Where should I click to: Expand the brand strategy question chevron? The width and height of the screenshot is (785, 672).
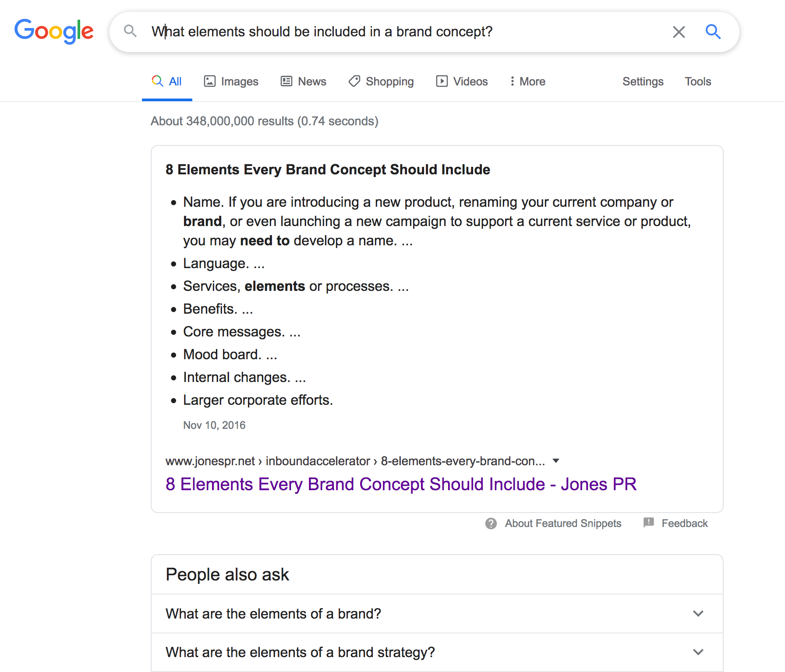coord(698,652)
